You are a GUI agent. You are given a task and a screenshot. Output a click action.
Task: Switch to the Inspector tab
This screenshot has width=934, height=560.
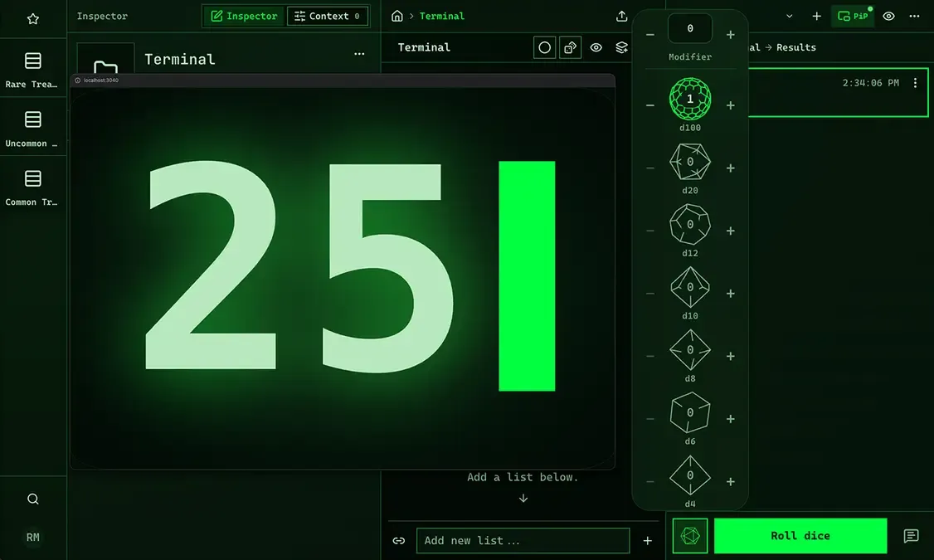[245, 16]
